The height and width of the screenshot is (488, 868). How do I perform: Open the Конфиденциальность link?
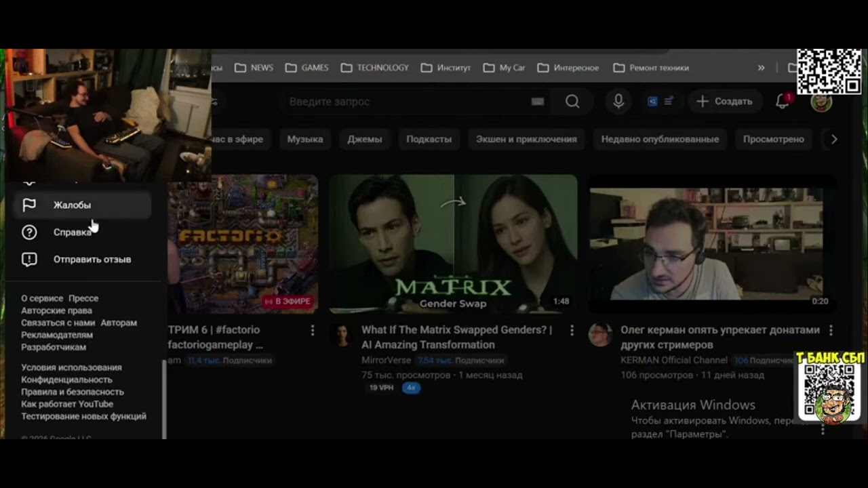(66, 380)
